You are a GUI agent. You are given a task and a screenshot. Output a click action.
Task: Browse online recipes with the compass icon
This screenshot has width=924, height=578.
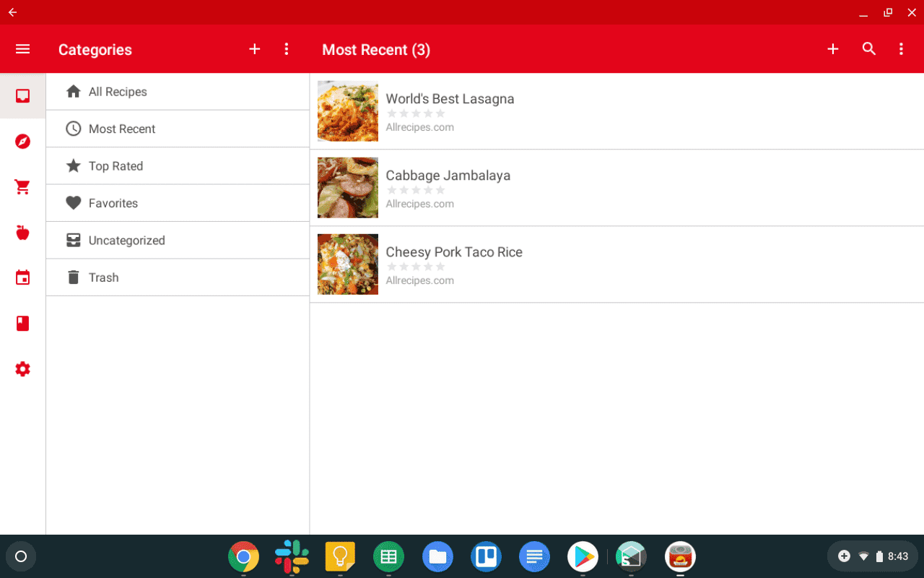pyautogui.click(x=22, y=142)
